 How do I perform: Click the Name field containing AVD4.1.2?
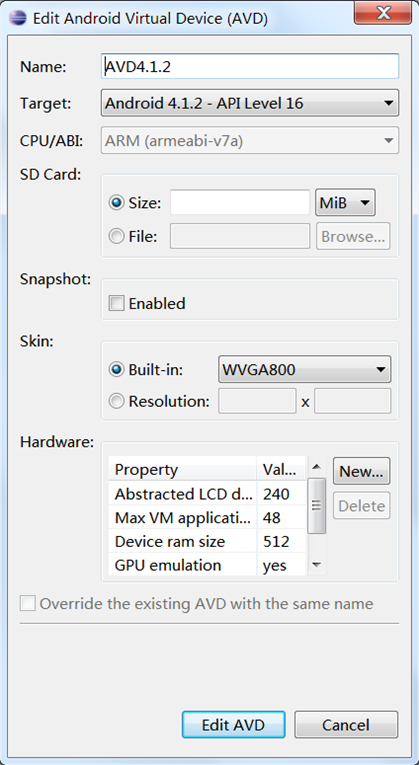[x=250, y=66]
